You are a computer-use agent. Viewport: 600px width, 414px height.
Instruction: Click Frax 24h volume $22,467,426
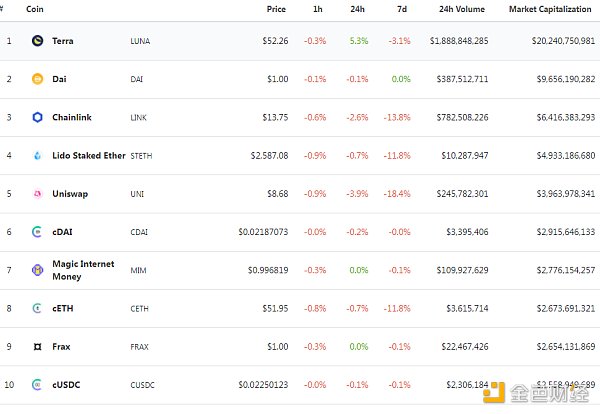[x=465, y=347]
